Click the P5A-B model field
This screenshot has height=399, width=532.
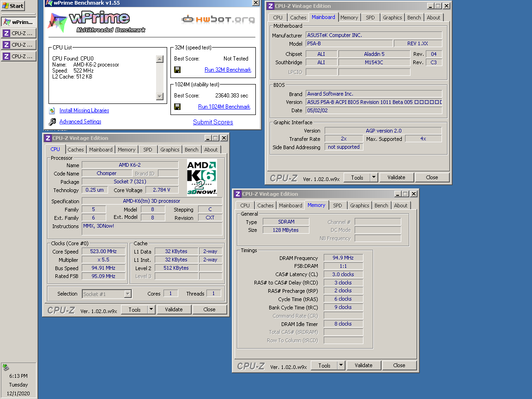[x=349, y=43]
